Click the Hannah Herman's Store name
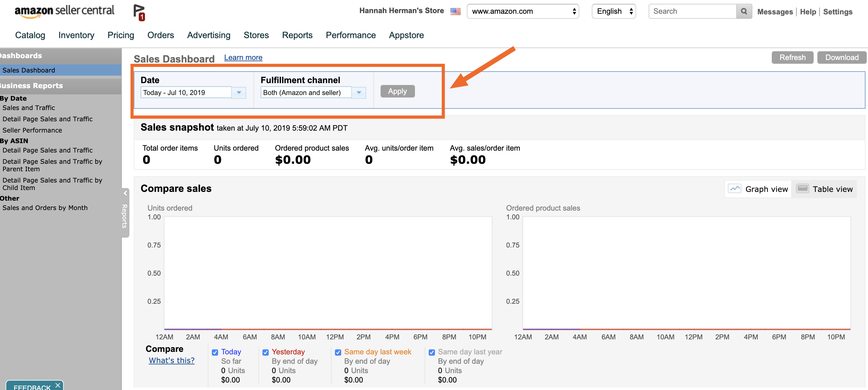Screen dimensions: 868x390 pos(401,11)
